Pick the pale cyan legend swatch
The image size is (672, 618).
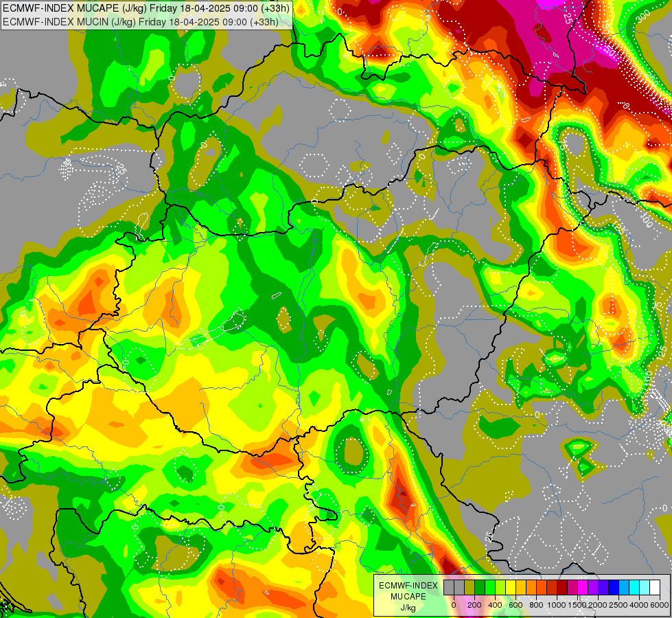645,588
